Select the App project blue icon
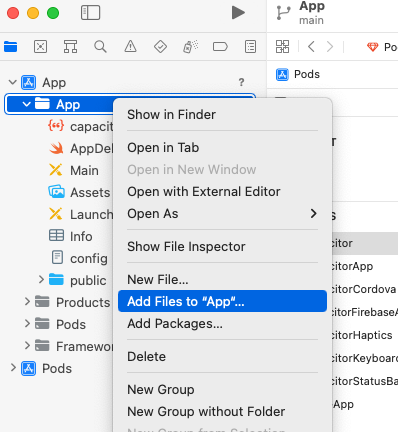 (28, 82)
